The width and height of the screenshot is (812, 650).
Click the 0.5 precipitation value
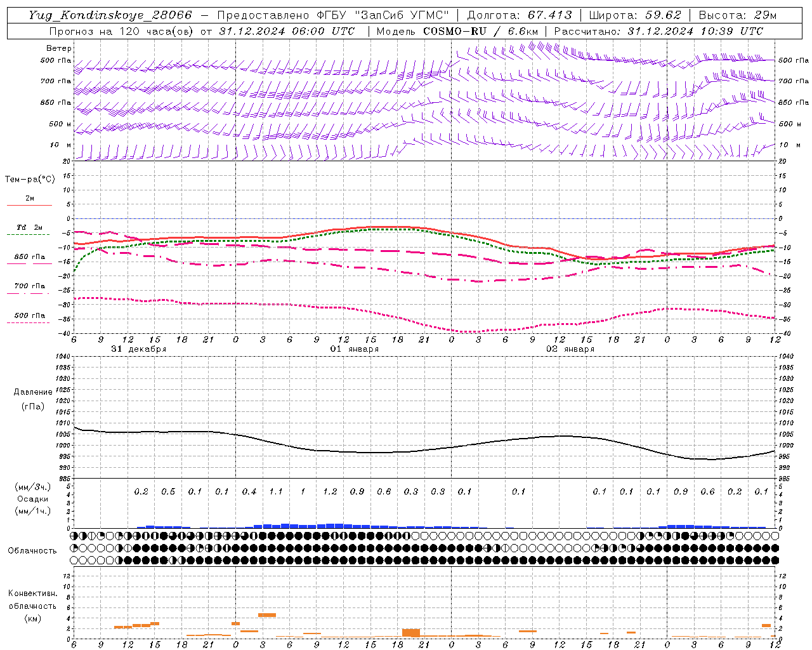(x=168, y=492)
